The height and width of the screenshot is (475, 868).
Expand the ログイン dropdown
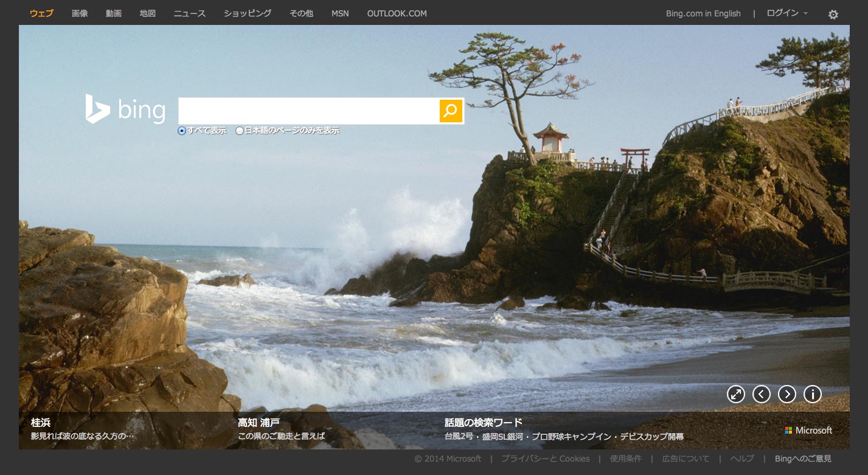pos(787,13)
